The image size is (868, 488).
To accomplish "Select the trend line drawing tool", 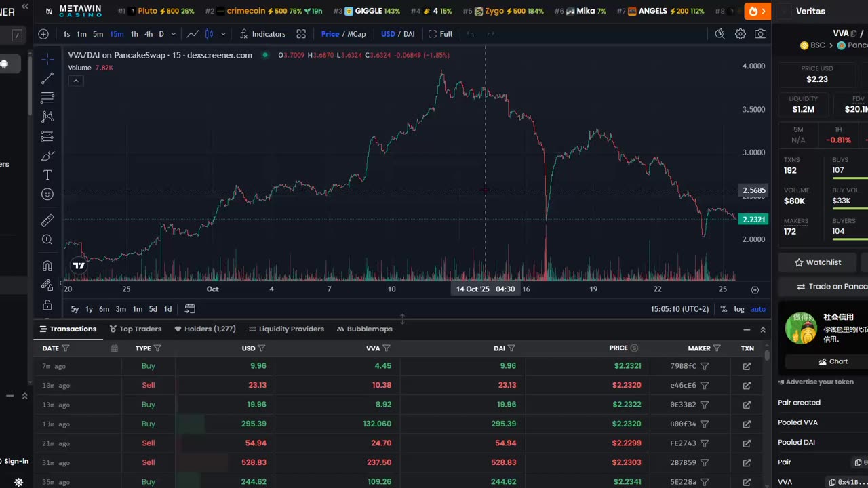I will [47, 79].
